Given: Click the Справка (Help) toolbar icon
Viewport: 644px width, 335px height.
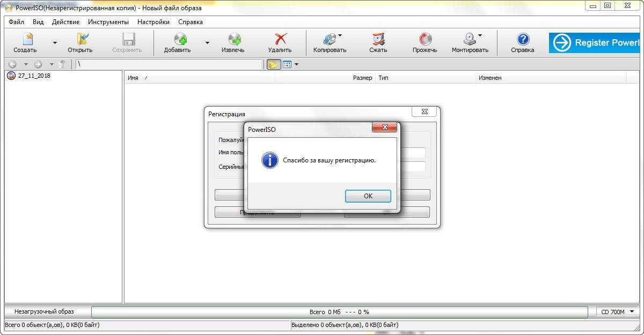Looking at the screenshot, I should click(523, 43).
